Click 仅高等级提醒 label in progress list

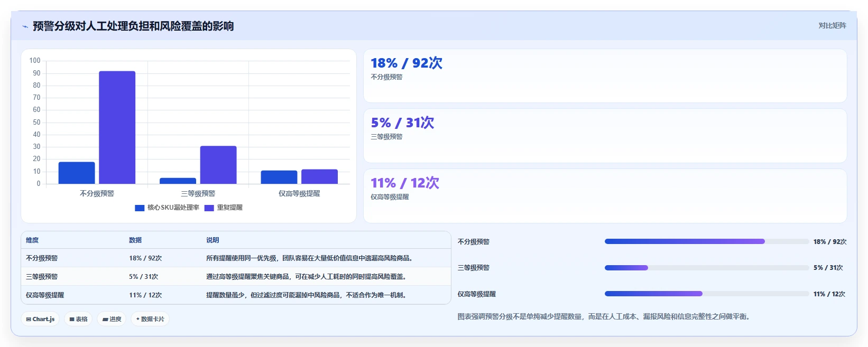click(477, 294)
